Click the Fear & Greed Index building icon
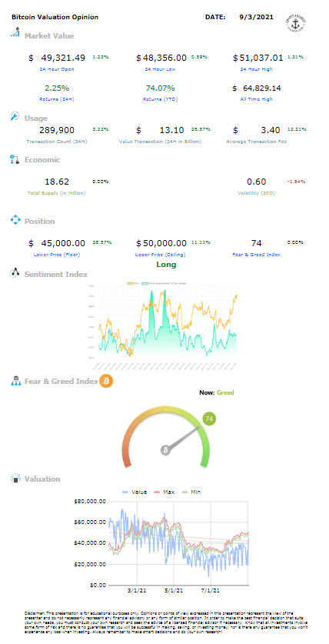This screenshot has width=329, height=644. pyautogui.click(x=15, y=381)
